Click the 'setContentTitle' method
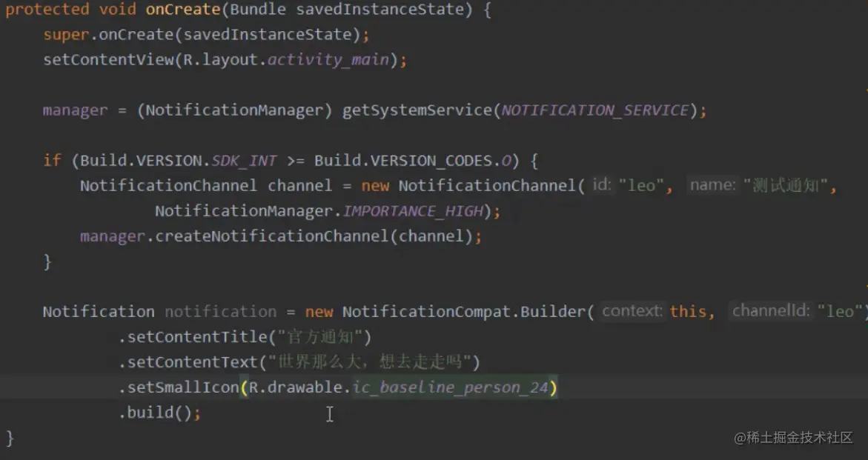Viewport: 868px width, 460px height. (x=197, y=337)
